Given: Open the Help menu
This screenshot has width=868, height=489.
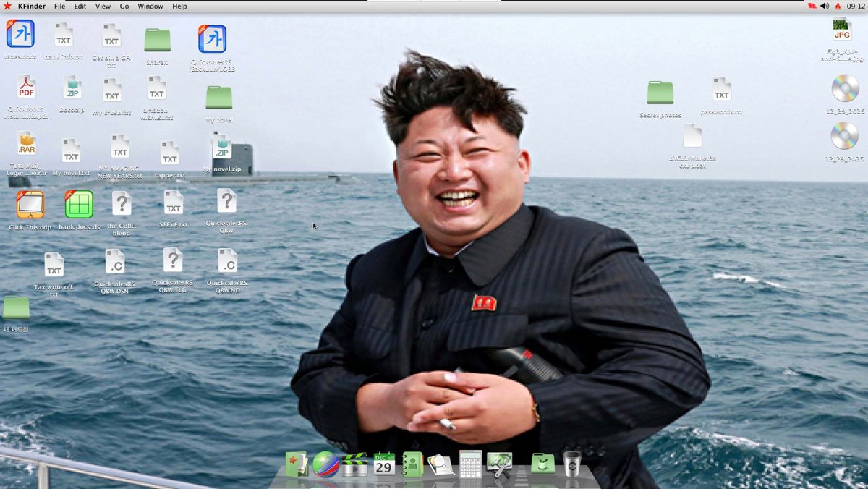Looking at the screenshot, I should [179, 6].
